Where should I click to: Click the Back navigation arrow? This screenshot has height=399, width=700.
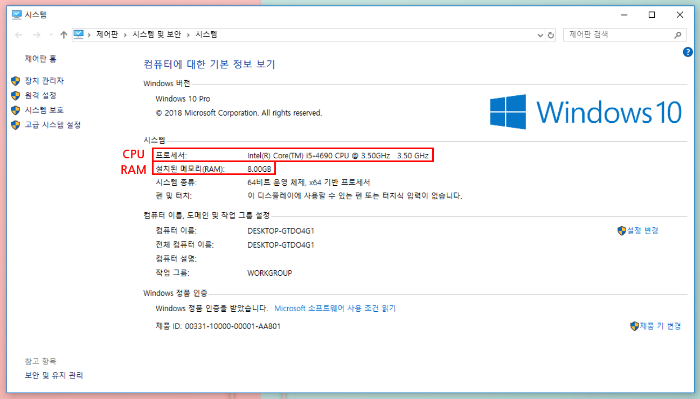(x=19, y=35)
